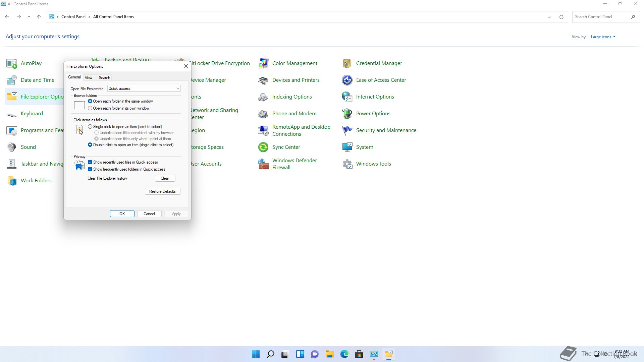Open Microsoft Edge from the taskbar
Image resolution: width=644 pixels, height=362 pixels.
pyautogui.click(x=344, y=354)
